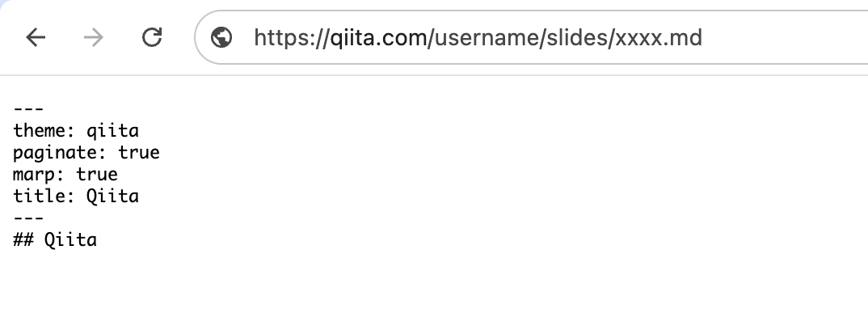Click 'xxxx.md' filename in the URL
868x309 pixels.
click(x=658, y=38)
